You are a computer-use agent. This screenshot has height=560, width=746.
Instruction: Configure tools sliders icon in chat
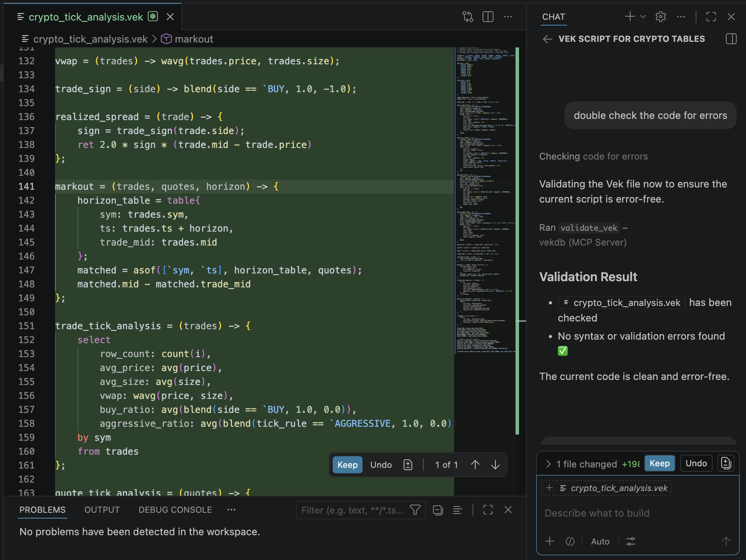tap(631, 541)
